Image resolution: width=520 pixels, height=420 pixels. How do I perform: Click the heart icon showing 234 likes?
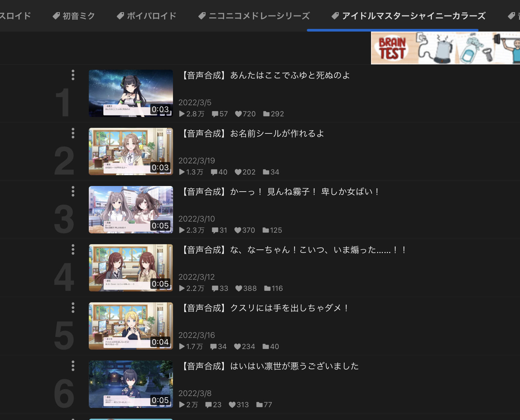click(x=237, y=346)
